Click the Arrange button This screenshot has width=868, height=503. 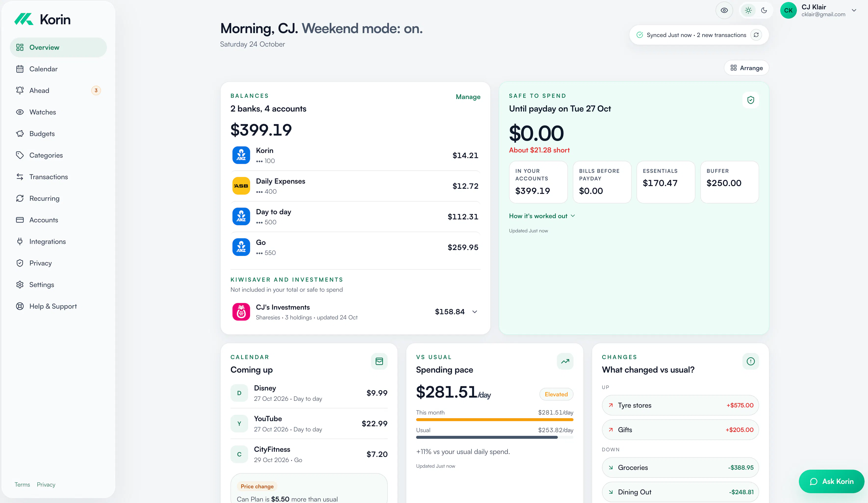[x=746, y=68]
